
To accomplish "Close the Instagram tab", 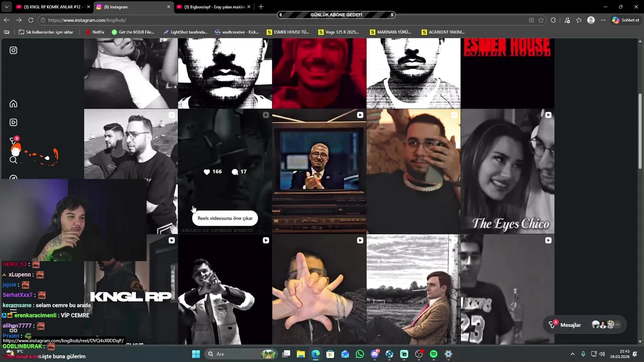I will point(169,7).
